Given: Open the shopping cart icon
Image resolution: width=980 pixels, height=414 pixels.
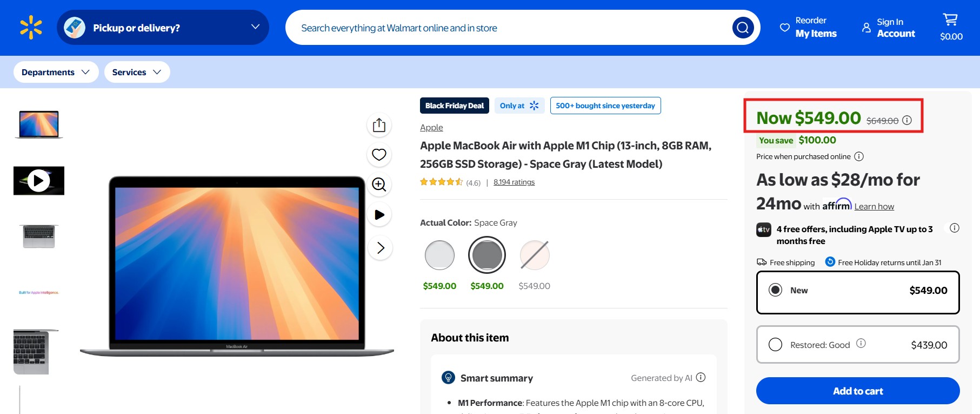Looking at the screenshot, I should tap(950, 20).
